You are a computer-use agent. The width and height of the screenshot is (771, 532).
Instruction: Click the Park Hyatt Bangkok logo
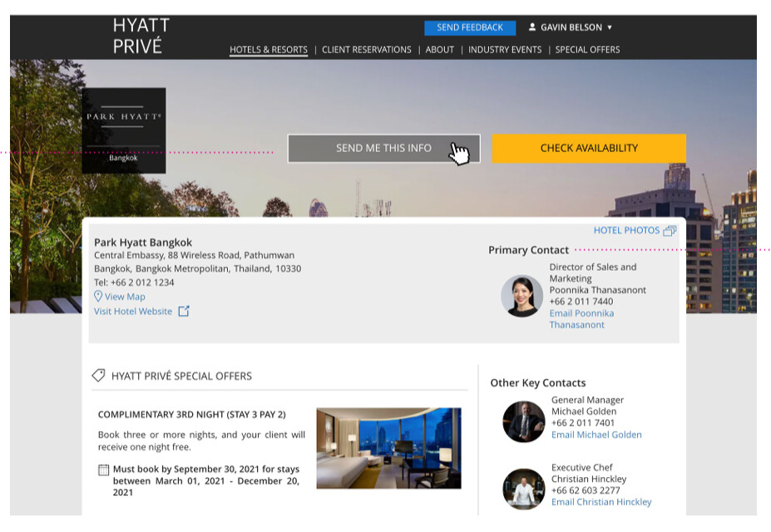coord(124,131)
